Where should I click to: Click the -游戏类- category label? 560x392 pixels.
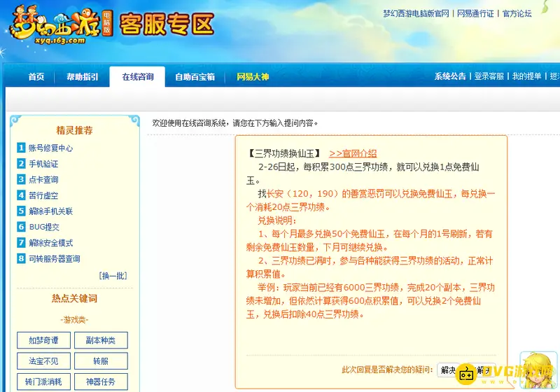point(74,319)
